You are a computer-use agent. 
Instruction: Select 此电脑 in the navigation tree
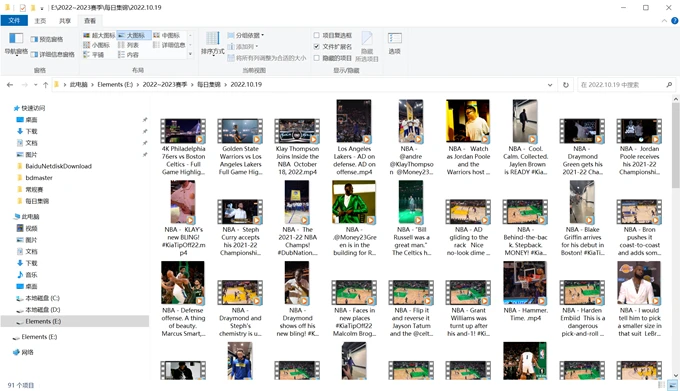(30, 217)
